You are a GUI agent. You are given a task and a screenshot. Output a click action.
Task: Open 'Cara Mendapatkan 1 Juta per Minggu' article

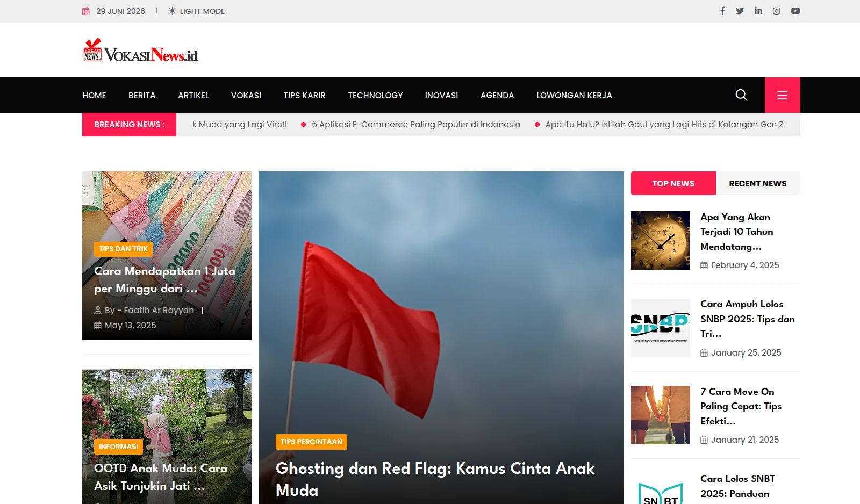click(x=164, y=279)
